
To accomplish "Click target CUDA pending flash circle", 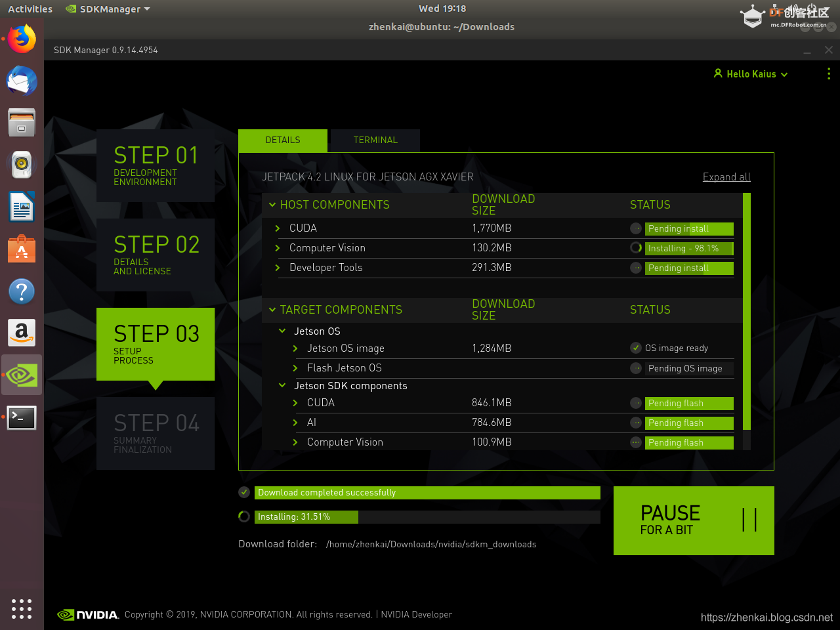I will [x=636, y=403].
